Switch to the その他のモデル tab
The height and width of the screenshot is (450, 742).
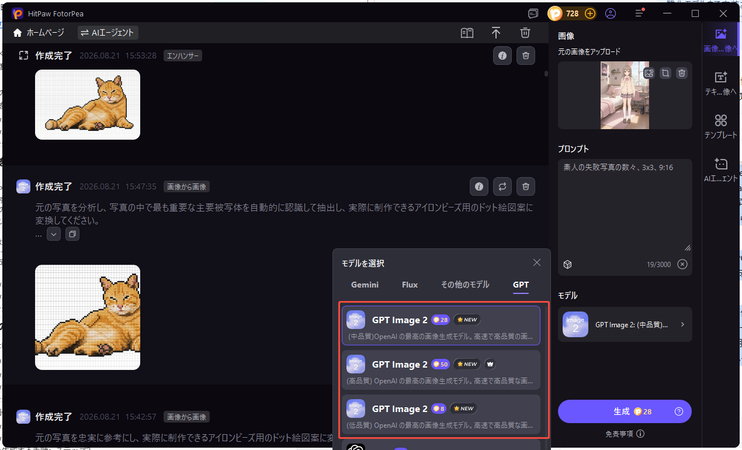point(465,285)
